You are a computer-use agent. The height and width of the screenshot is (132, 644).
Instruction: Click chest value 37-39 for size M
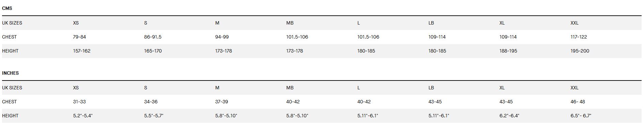[222, 102]
